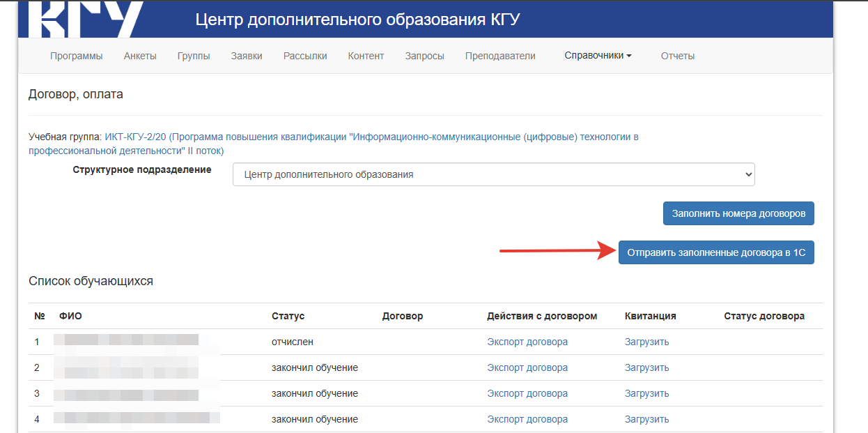Navigate to Заявки page

[x=247, y=56]
